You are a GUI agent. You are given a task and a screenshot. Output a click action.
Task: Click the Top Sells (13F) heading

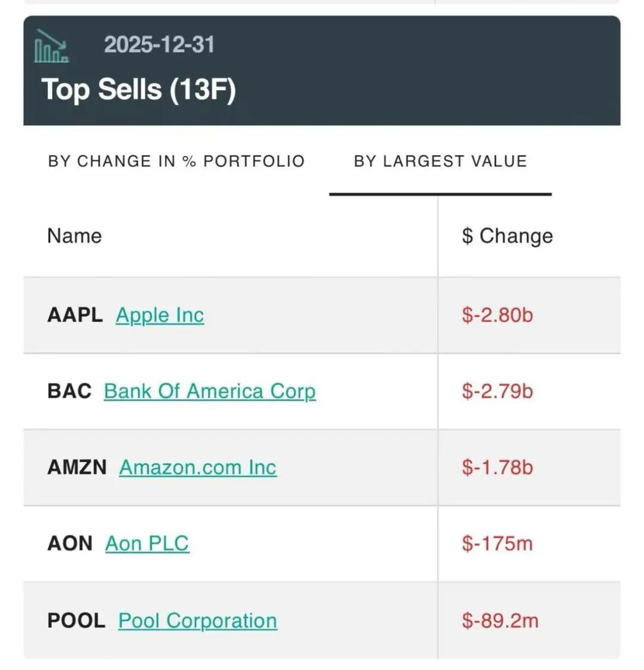(x=139, y=89)
